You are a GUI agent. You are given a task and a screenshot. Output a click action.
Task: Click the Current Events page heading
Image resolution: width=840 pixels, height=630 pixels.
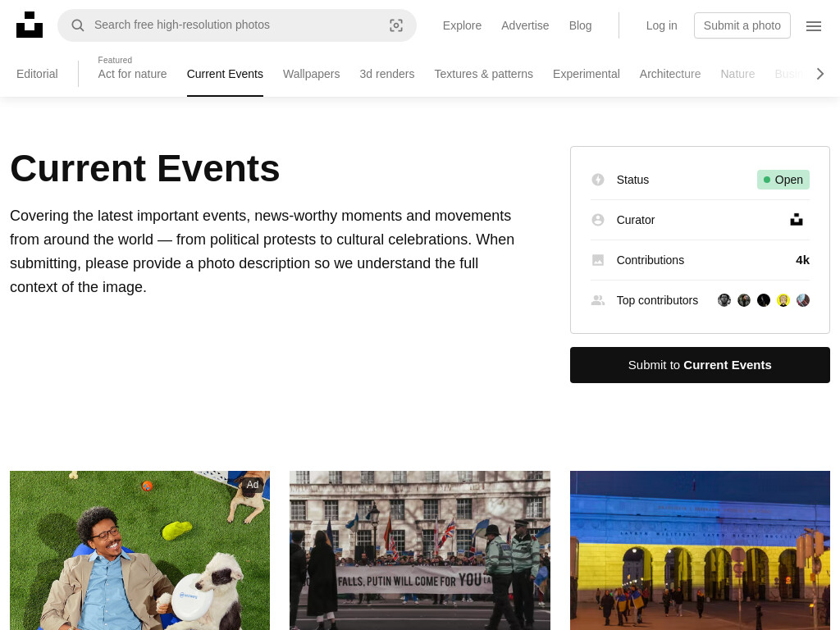(144, 169)
